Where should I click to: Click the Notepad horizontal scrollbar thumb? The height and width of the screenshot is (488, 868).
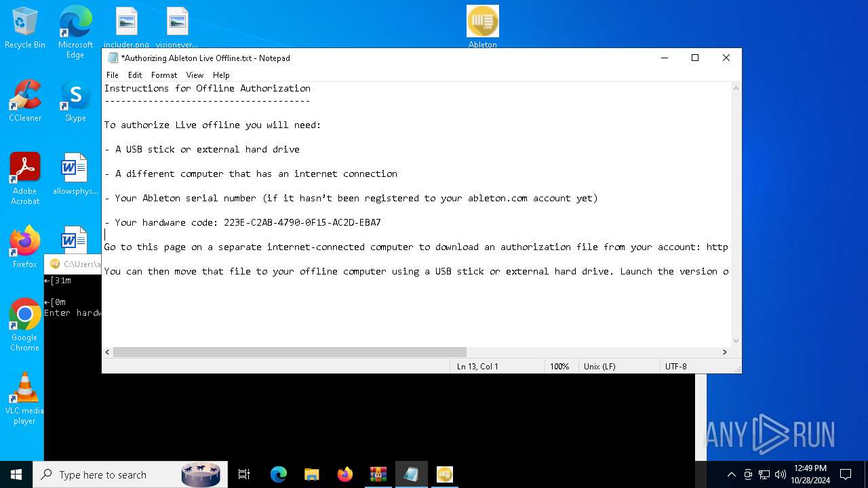[290, 352]
